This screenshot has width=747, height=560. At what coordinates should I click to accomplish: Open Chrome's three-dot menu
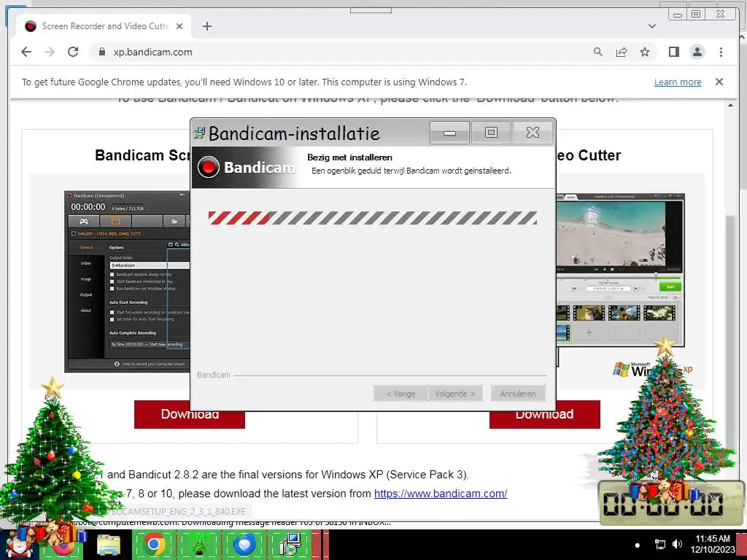pos(721,52)
